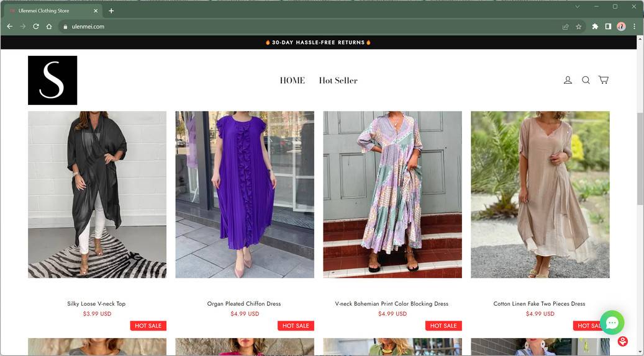Click the Organ Pleated Chiffon Dress title
The image size is (644, 356).
[244, 303]
